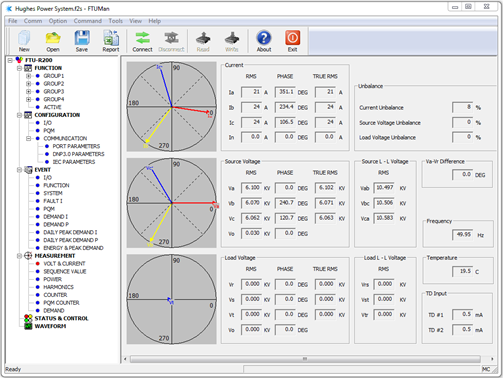The width and height of the screenshot is (503, 378).
Task: Connect to the device via Connect icon
Action: [x=142, y=41]
